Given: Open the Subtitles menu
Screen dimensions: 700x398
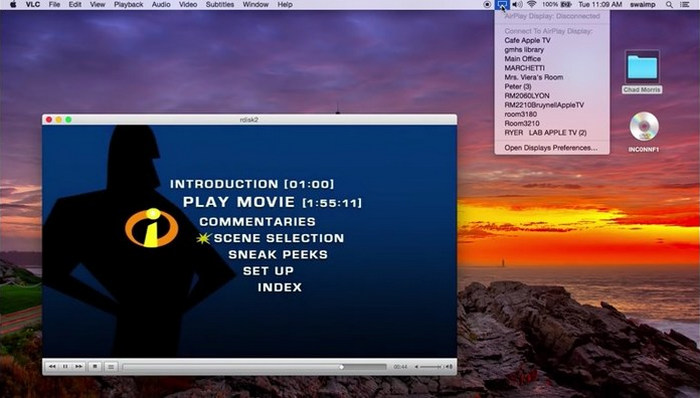Looking at the screenshot, I should point(220,4).
